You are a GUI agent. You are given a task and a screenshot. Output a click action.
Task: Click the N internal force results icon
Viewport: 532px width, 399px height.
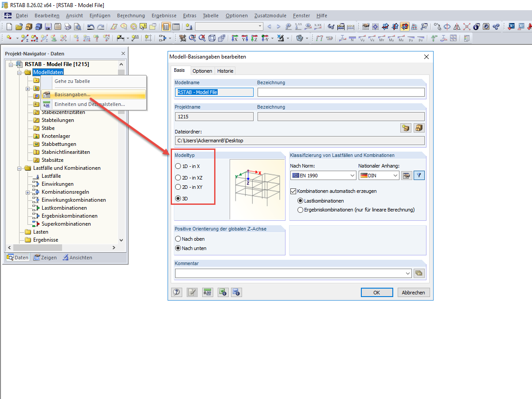coord(352,39)
